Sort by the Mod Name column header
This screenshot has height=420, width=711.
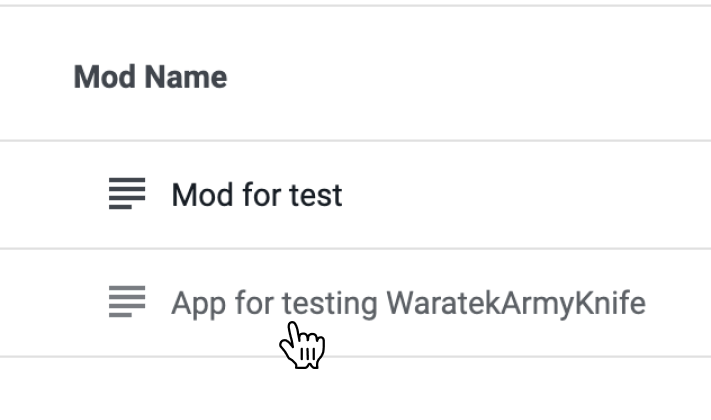(150, 77)
